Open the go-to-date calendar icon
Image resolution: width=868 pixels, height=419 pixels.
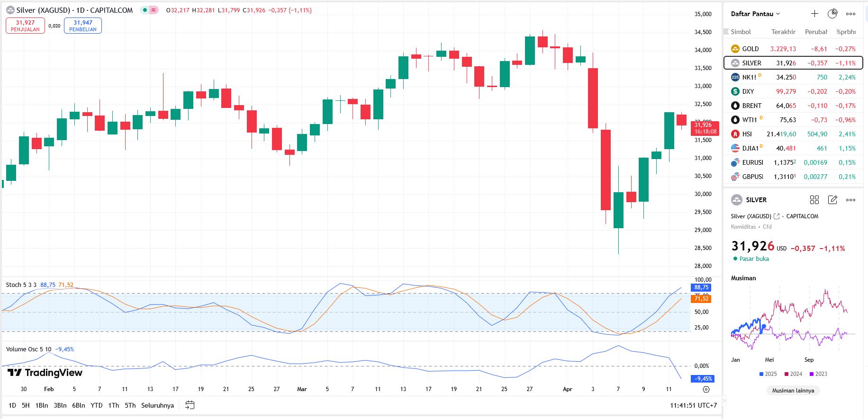(x=190, y=405)
